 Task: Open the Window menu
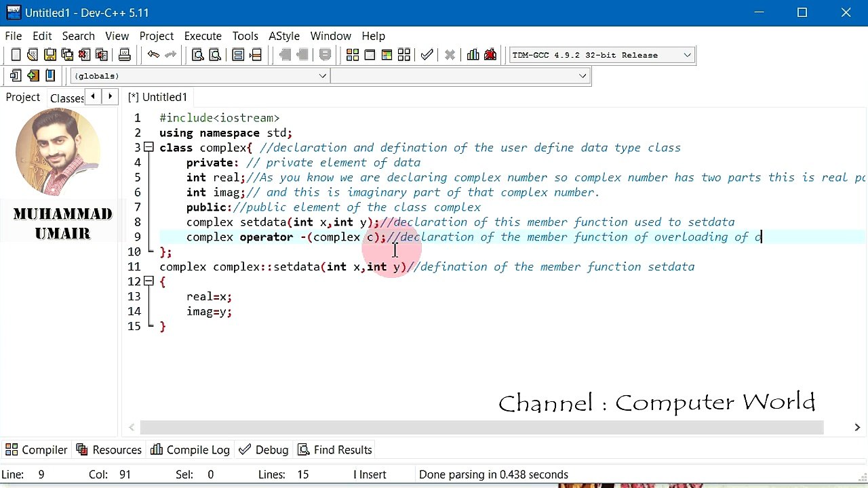click(331, 36)
